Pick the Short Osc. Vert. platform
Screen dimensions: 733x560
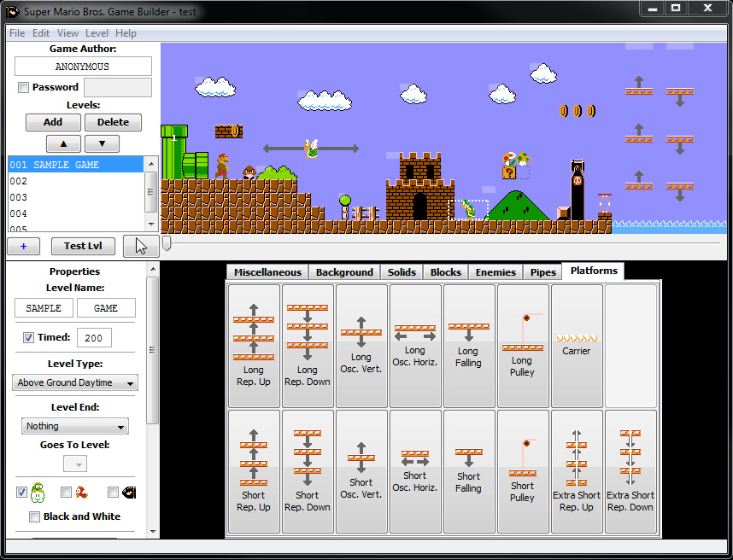[x=361, y=471]
